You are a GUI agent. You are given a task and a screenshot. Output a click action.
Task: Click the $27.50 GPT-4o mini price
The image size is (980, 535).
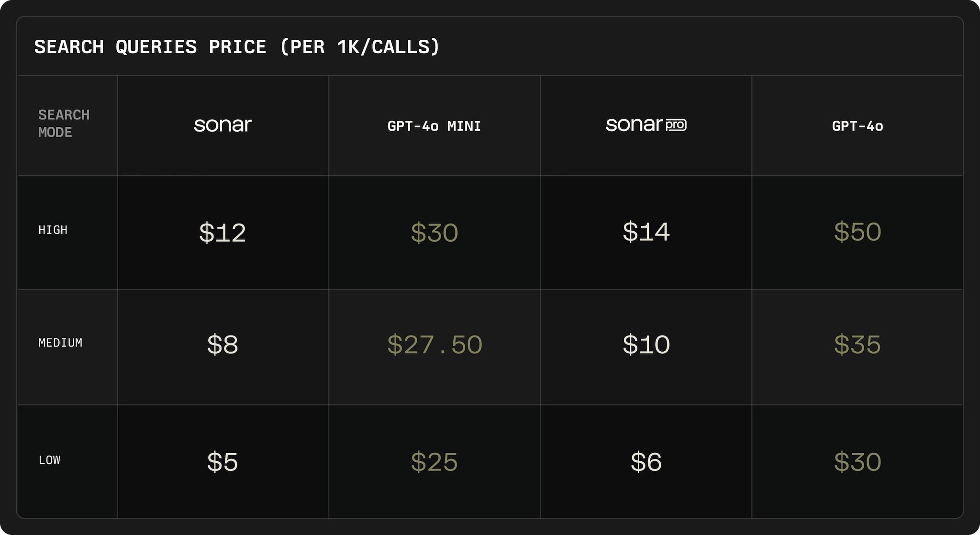[434, 345]
